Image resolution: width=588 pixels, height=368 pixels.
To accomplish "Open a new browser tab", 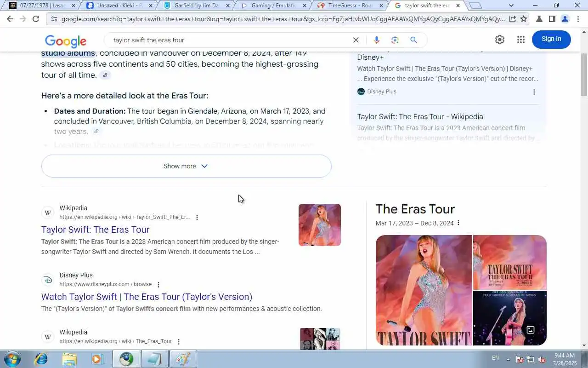I will click(475, 6).
